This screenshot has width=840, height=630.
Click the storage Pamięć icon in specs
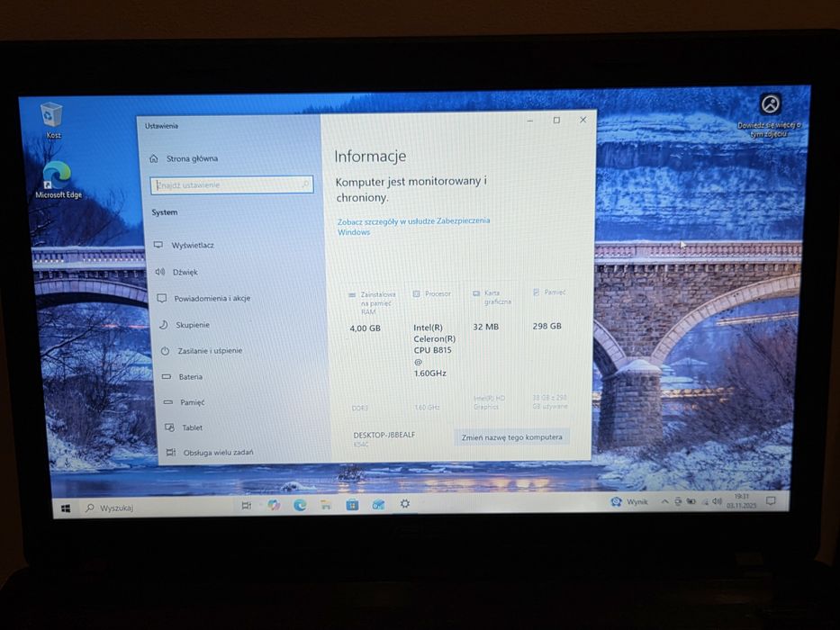click(x=537, y=292)
